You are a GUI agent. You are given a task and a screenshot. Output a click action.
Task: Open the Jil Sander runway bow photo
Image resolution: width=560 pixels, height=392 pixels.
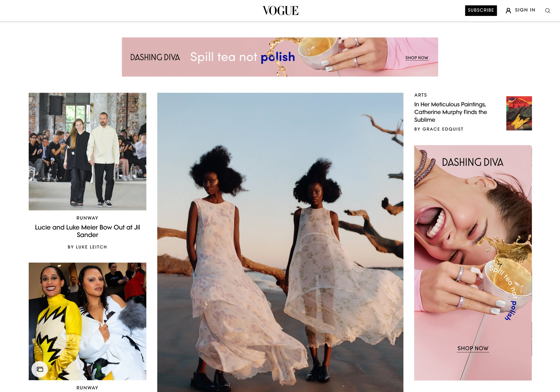tap(87, 151)
